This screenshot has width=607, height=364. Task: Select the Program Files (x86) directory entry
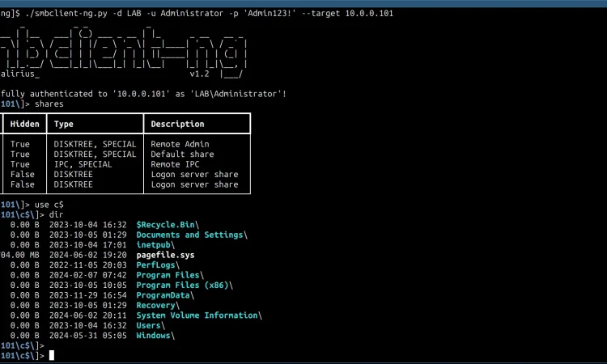185,285
